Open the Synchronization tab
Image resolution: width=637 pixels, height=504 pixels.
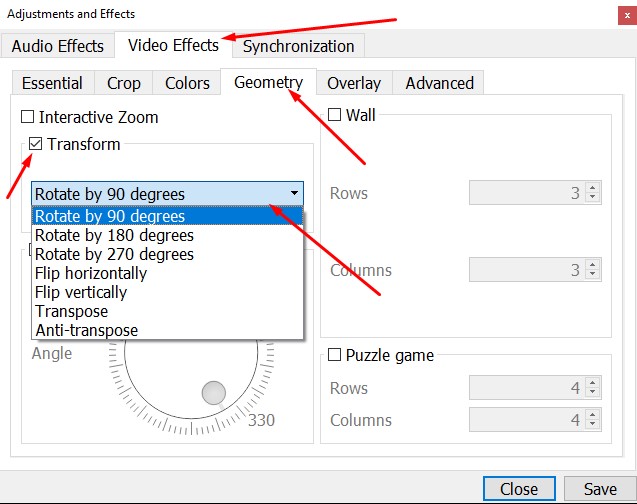tap(298, 46)
